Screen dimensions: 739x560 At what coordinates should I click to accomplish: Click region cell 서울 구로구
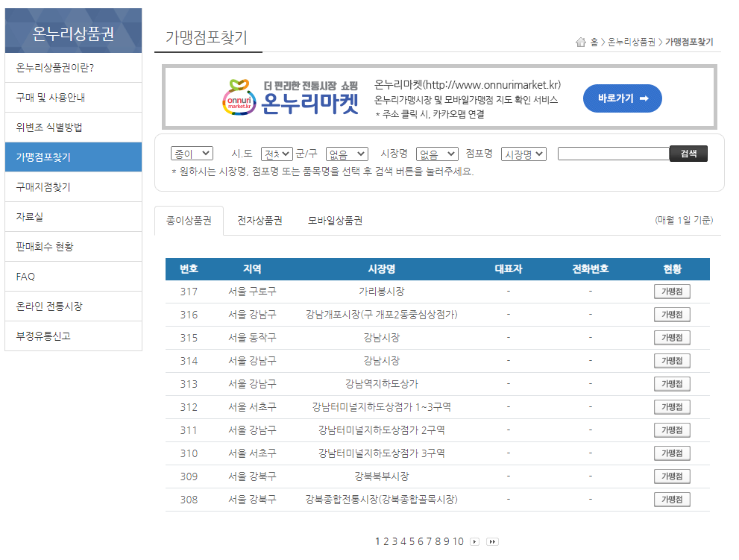(252, 292)
